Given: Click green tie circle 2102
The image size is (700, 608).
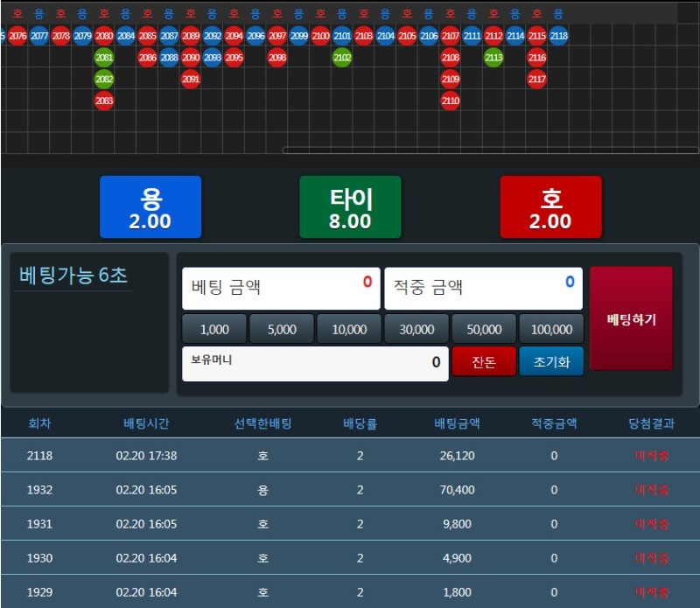Looking at the screenshot, I should point(342,58).
